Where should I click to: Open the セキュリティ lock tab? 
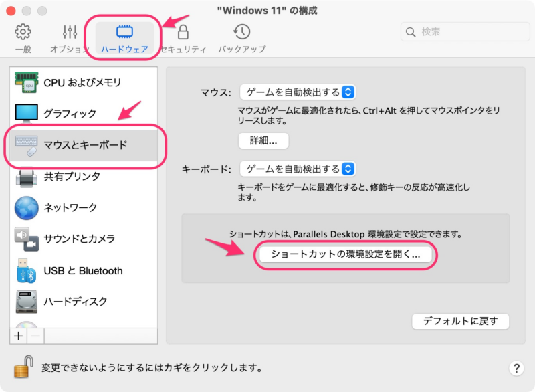coord(183,38)
